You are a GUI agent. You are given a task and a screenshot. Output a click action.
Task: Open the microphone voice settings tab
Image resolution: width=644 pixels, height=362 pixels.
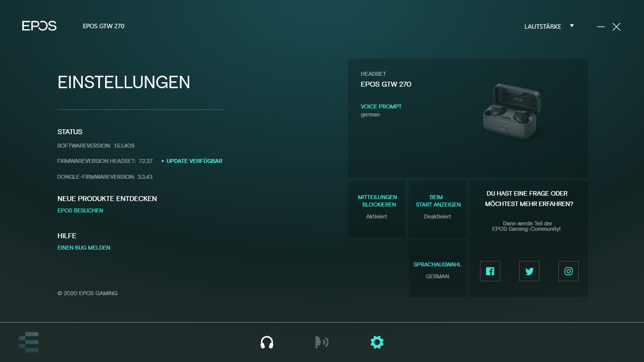pyautogui.click(x=322, y=342)
